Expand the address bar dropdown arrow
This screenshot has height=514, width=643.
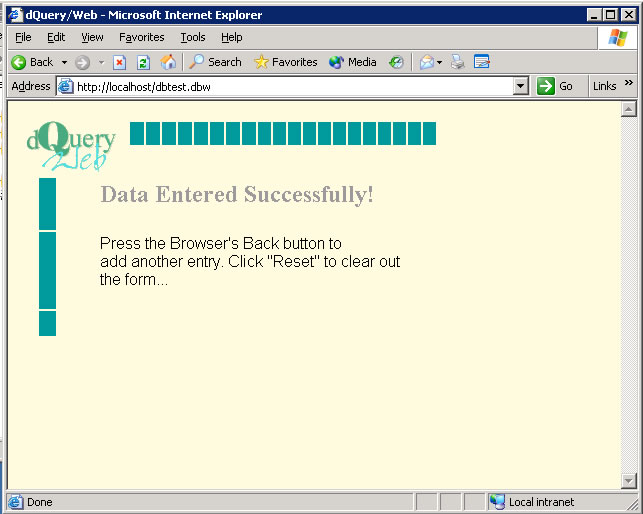[520, 86]
